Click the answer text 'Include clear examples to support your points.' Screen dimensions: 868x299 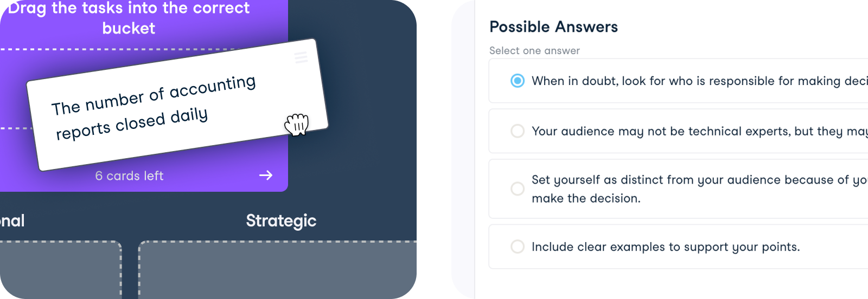click(666, 247)
